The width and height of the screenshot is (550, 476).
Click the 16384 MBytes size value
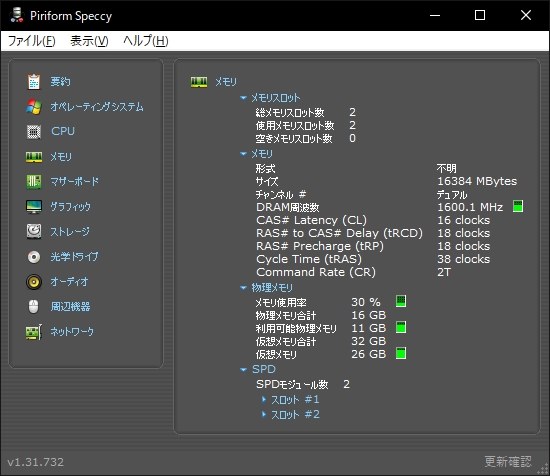click(477, 181)
